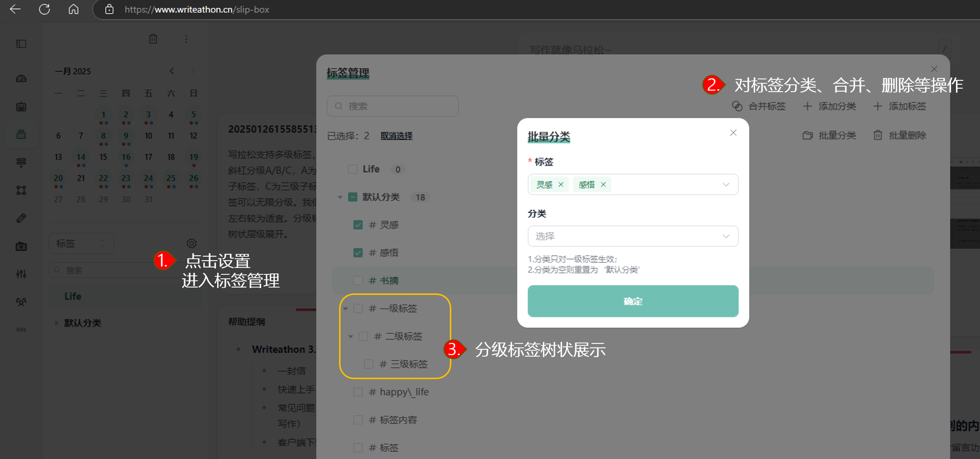
Task: Check the 三级标签 checkbox
Action: tap(369, 364)
